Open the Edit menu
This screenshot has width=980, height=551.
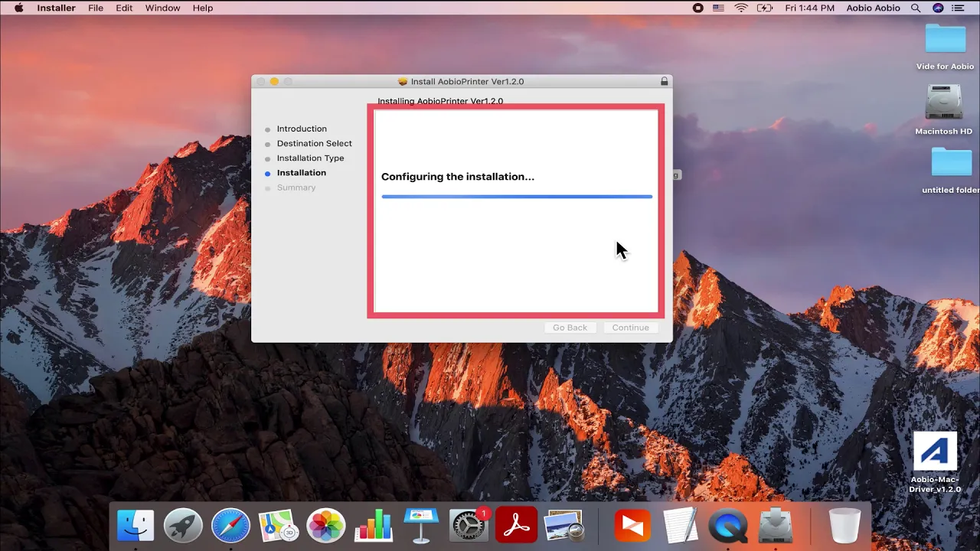[x=124, y=8]
